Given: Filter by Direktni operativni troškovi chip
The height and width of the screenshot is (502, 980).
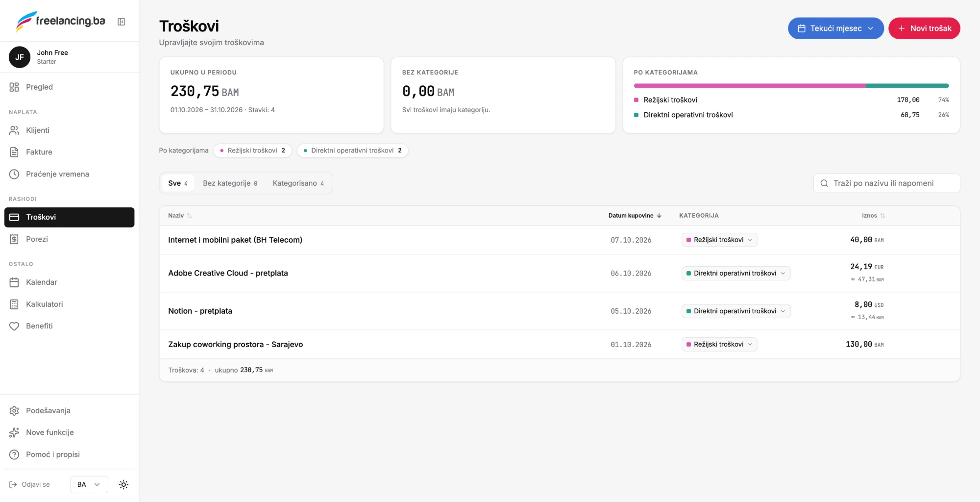Looking at the screenshot, I should 352,151.
